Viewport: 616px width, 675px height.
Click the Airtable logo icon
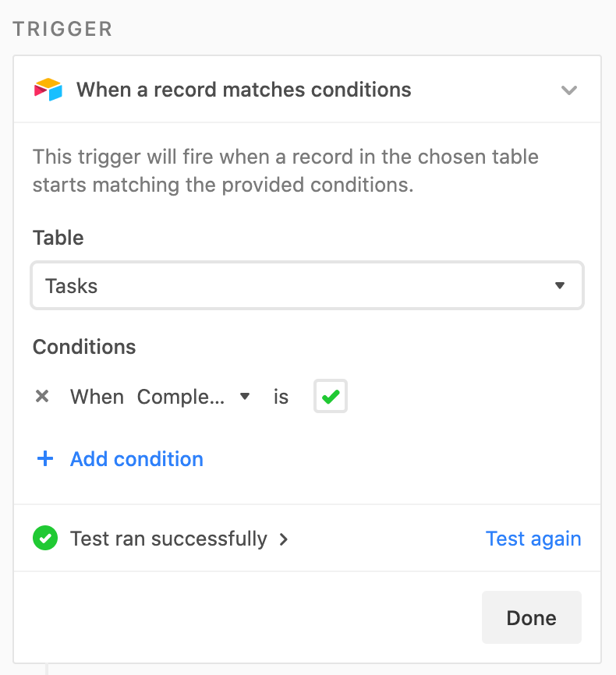click(x=48, y=90)
